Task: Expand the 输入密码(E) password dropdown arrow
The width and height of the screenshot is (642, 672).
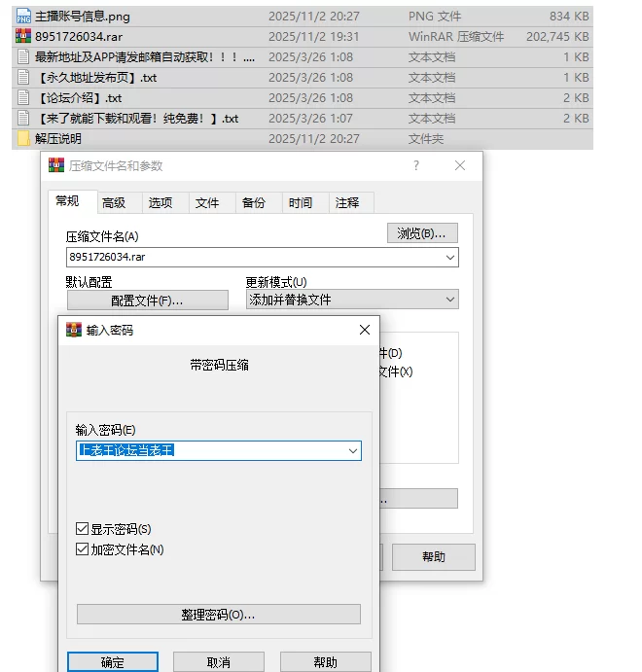Action: tap(353, 451)
